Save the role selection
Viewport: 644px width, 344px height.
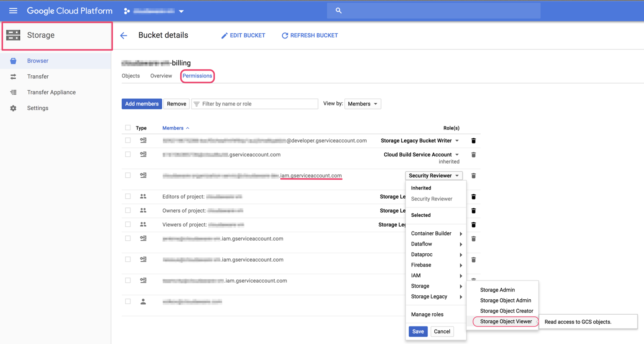point(418,331)
